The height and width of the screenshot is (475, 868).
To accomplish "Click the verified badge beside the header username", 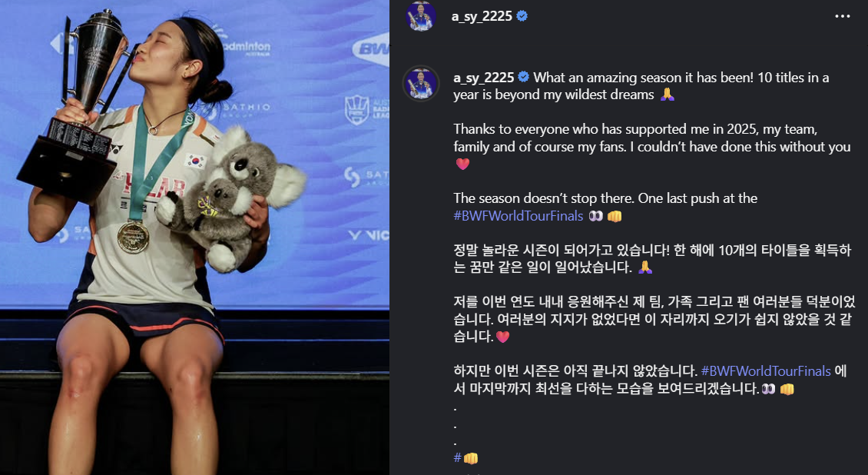I will (522, 16).
